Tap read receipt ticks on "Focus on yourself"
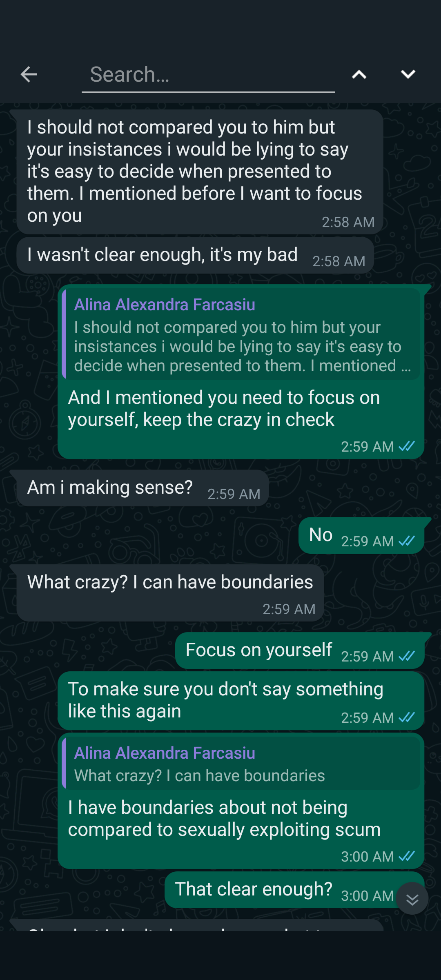Viewport: 441px width, 980px height. (407, 656)
